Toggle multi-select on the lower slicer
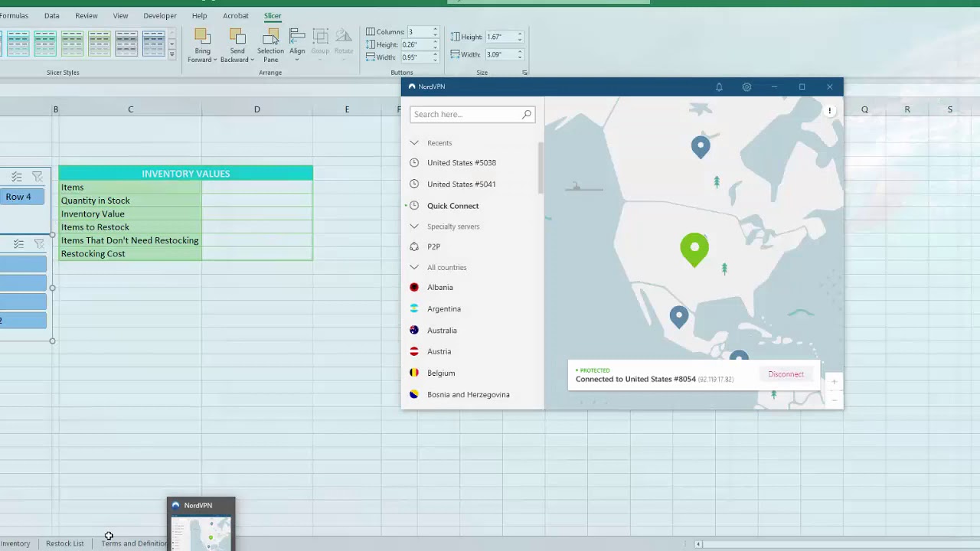Screen dimensions: 980x551 tap(18, 243)
